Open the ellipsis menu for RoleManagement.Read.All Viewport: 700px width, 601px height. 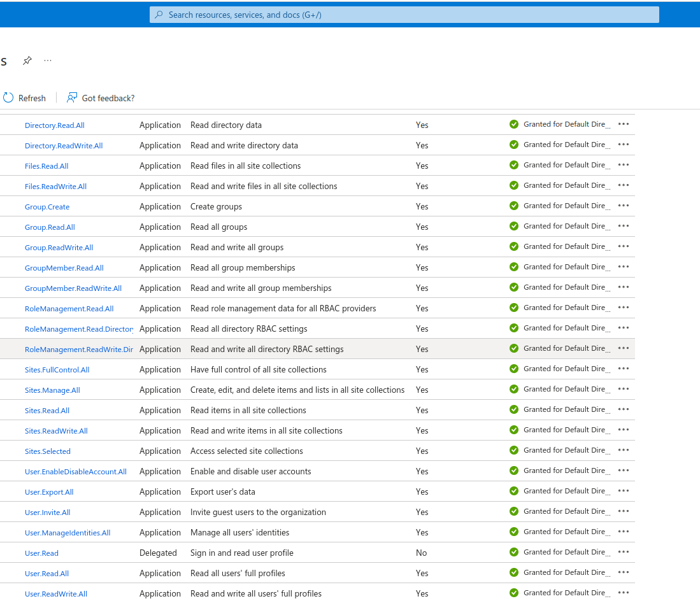[624, 308]
